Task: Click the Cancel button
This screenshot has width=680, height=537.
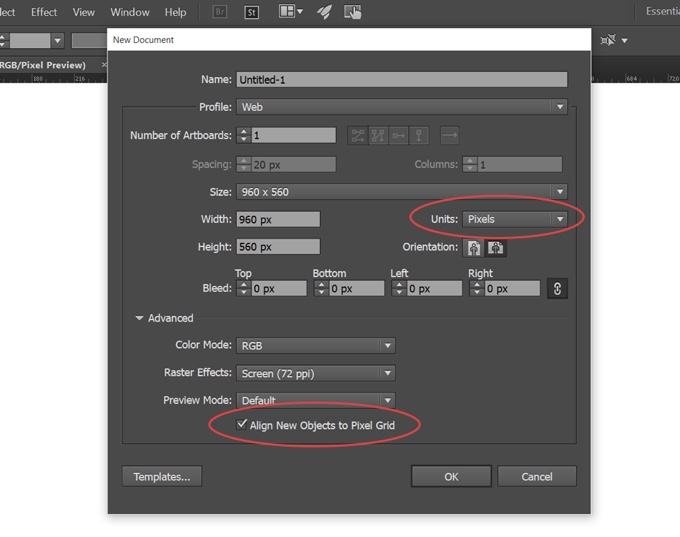Action: coord(537,476)
